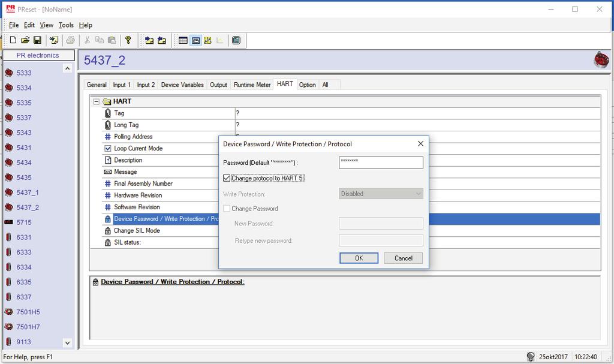Screen dimensions: 614x364
Task: Select the Tag row
Action: (351, 113)
